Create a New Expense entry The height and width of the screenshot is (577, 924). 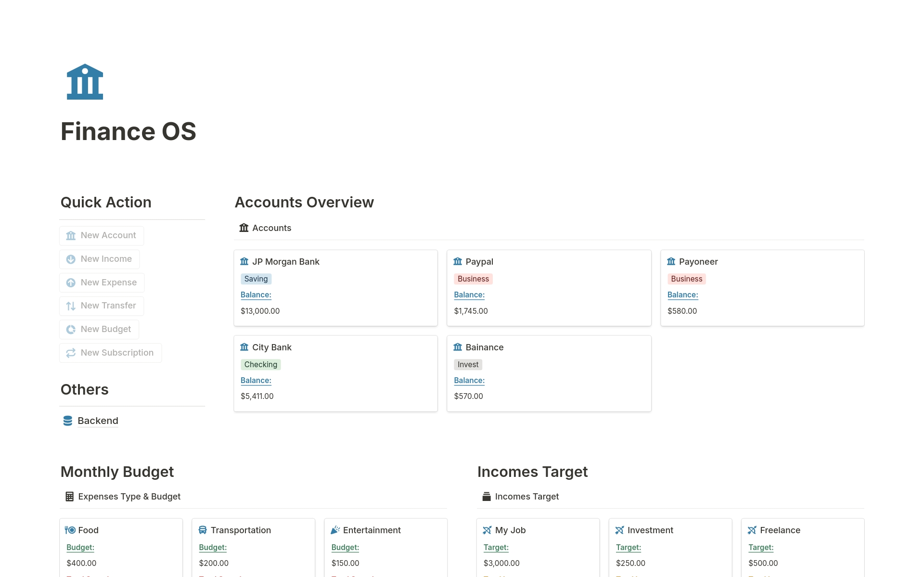coord(102,282)
